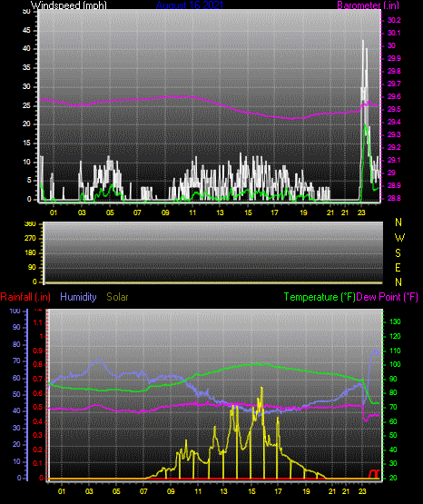Click the '29.8' barometer axis value

pyautogui.click(x=394, y=72)
